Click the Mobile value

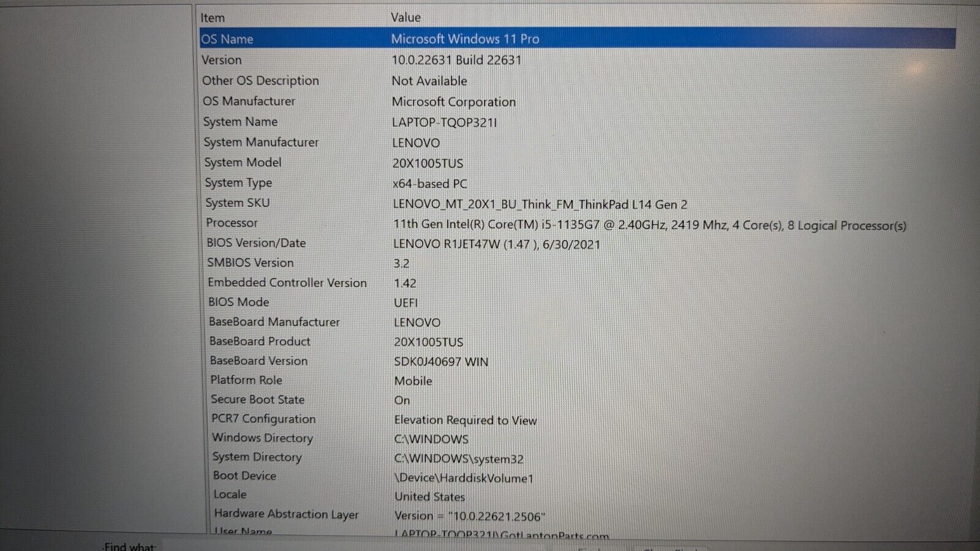pos(413,381)
